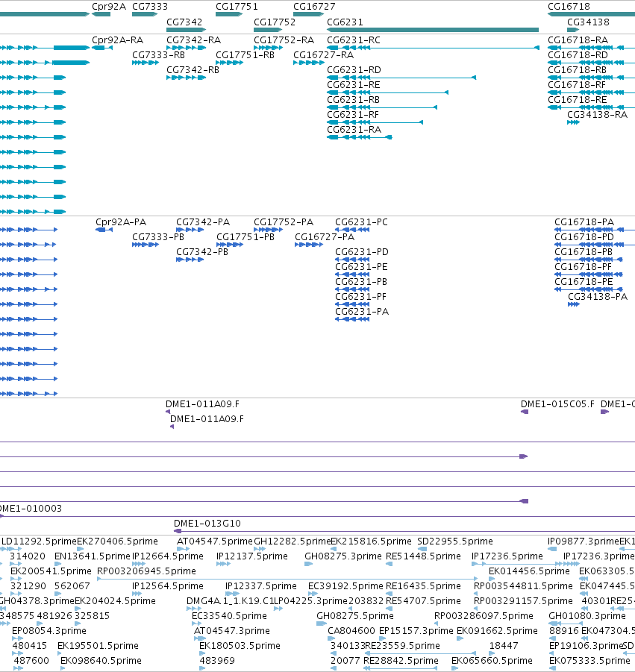Screen dimensions: 635x672
Task: Select protein CG7342-PB
Action: click(202, 252)
